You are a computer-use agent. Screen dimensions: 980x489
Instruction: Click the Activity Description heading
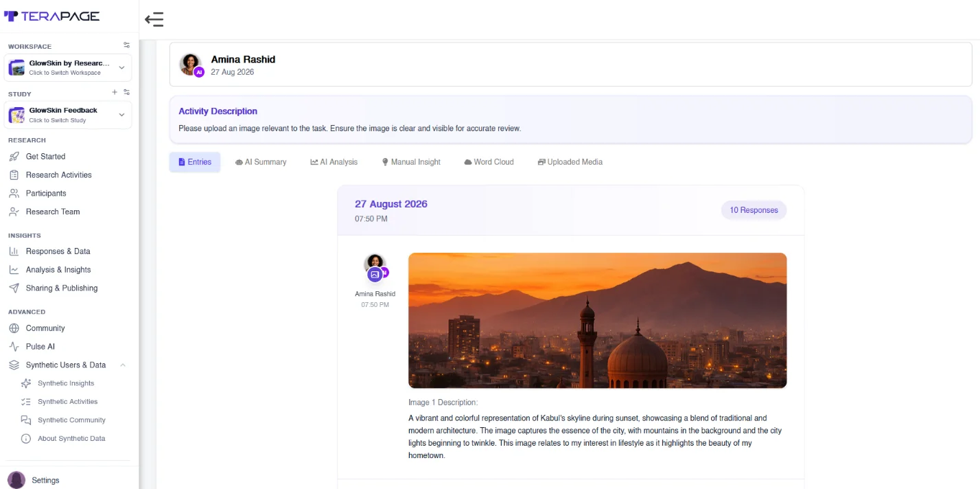[218, 111]
